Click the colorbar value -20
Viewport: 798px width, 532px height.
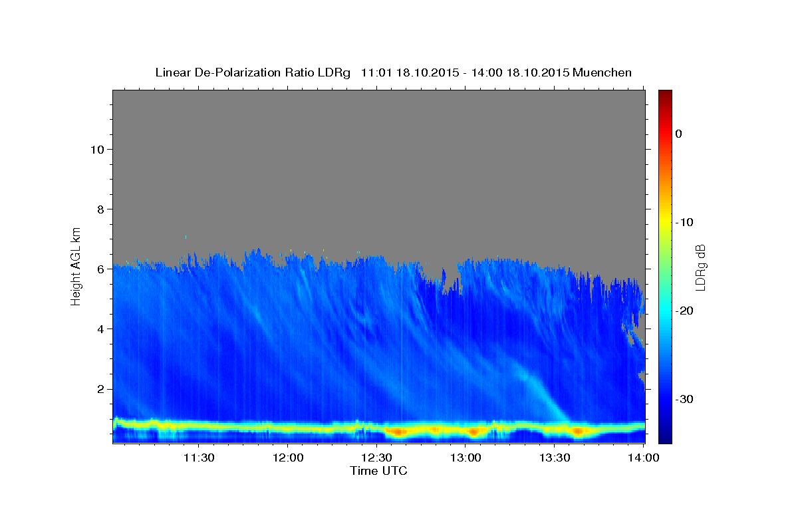(x=685, y=311)
